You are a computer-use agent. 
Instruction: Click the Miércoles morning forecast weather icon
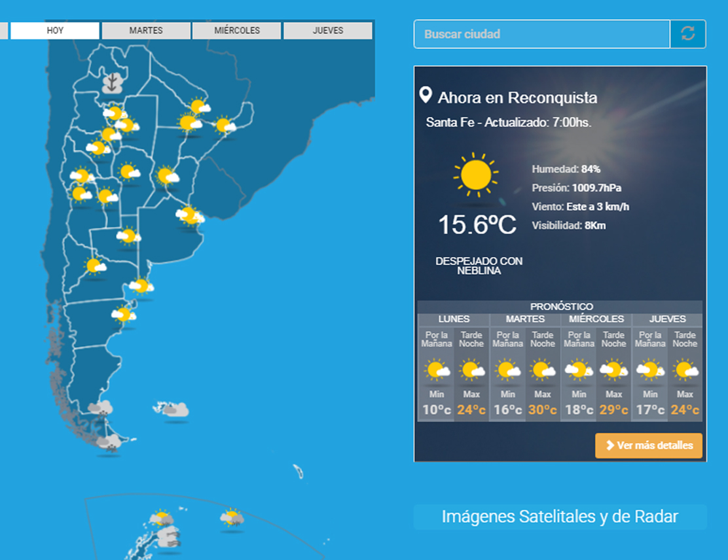(x=579, y=370)
